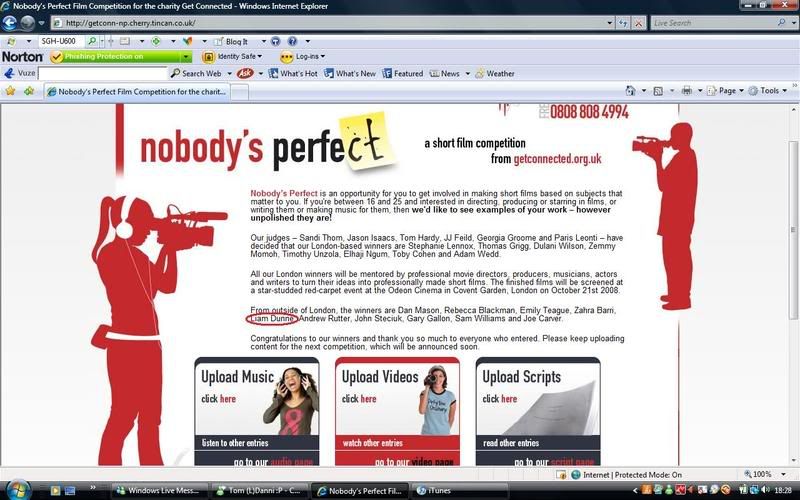Select the Nobody's Perfect Film Competition tab
This screenshot has height=500, width=800.
pyautogui.click(x=136, y=92)
